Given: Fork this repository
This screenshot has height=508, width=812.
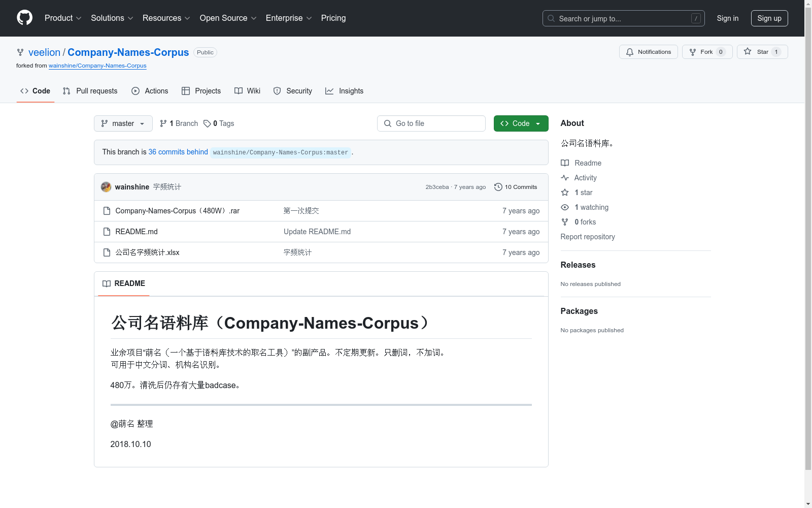Looking at the screenshot, I should click(x=707, y=52).
